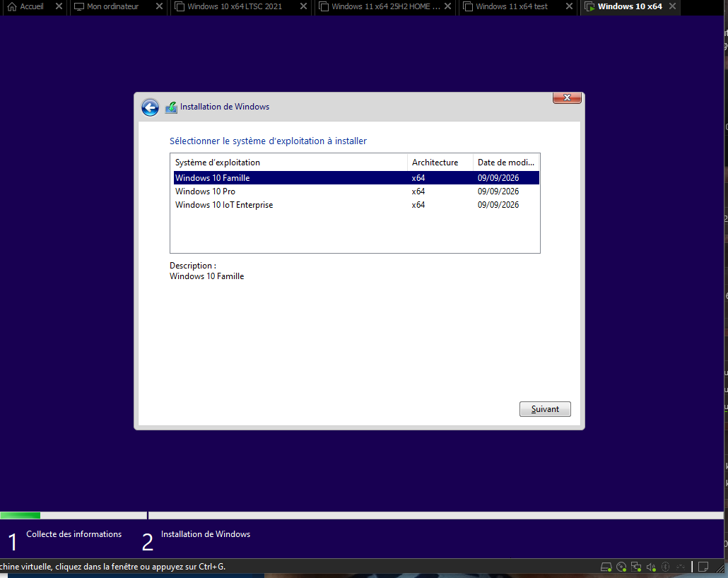The image size is (728, 578).
Task: Close the Windows 10 x64 LTSC 2021 tab
Action: coord(303,6)
